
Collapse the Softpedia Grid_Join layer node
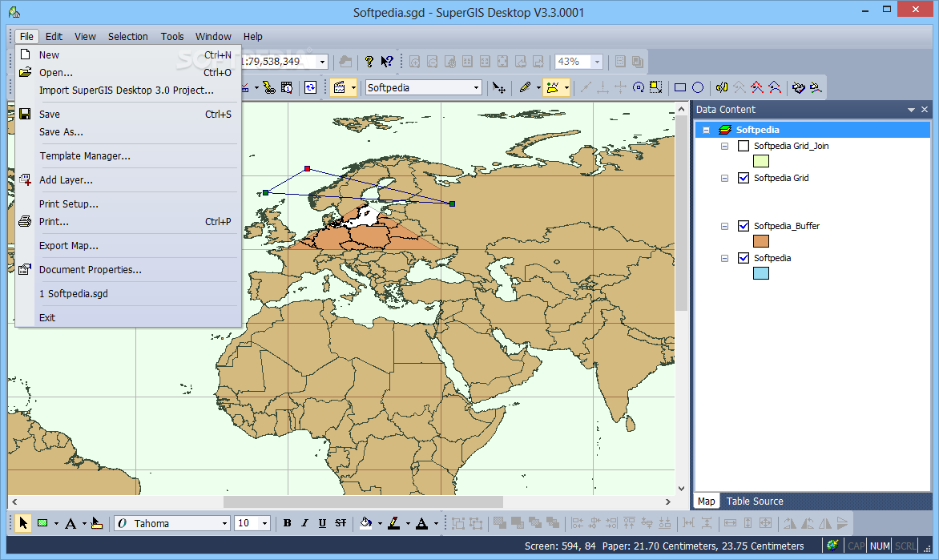coord(724,146)
